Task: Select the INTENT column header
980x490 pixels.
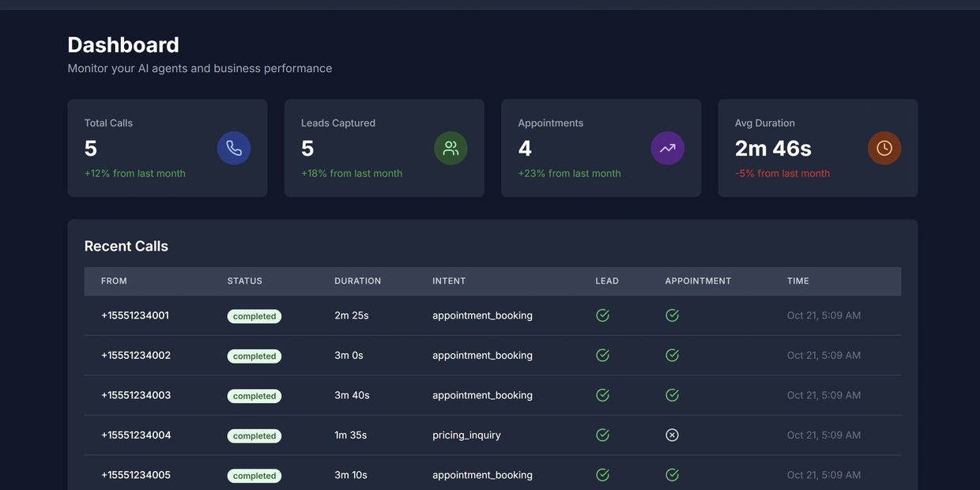Action: [x=449, y=279]
